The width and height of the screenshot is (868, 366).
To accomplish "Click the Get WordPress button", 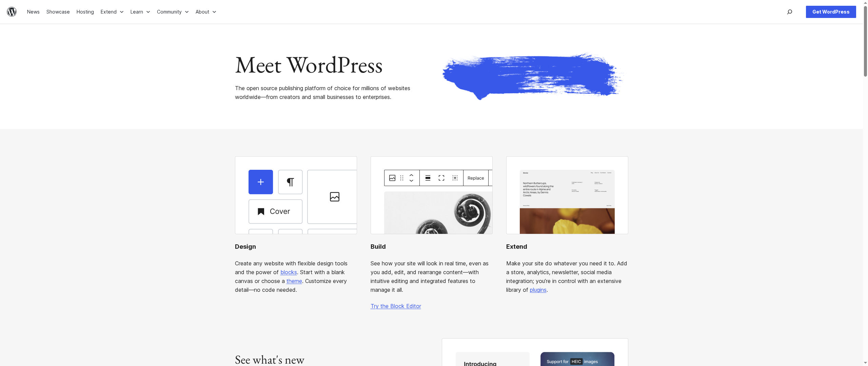I will pyautogui.click(x=831, y=12).
